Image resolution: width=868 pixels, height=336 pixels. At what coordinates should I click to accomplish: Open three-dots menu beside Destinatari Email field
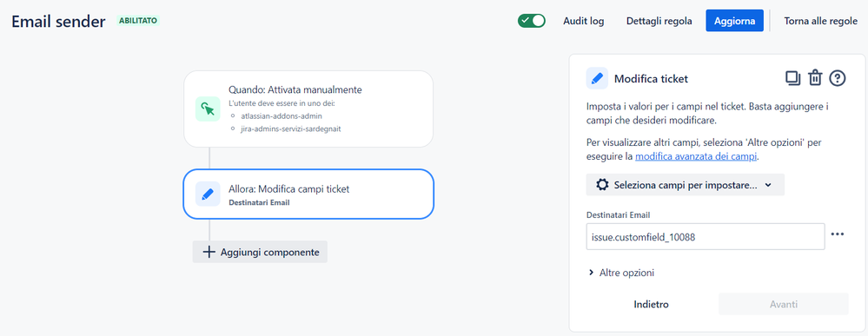tap(838, 234)
